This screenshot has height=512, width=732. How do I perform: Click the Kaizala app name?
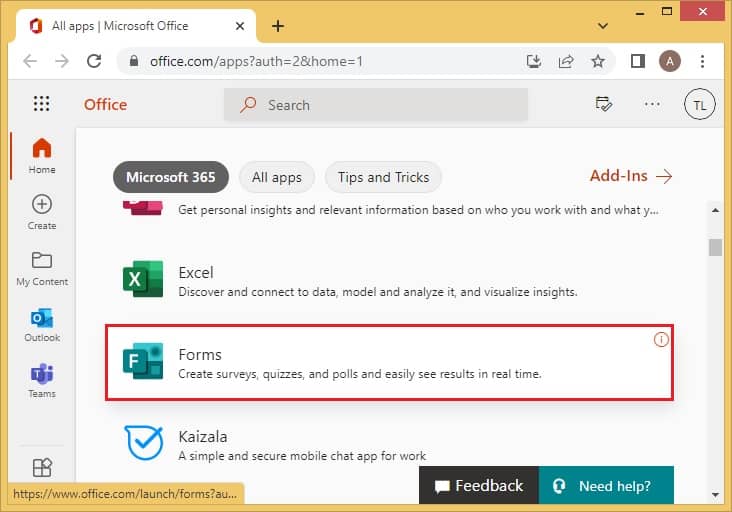click(x=203, y=437)
